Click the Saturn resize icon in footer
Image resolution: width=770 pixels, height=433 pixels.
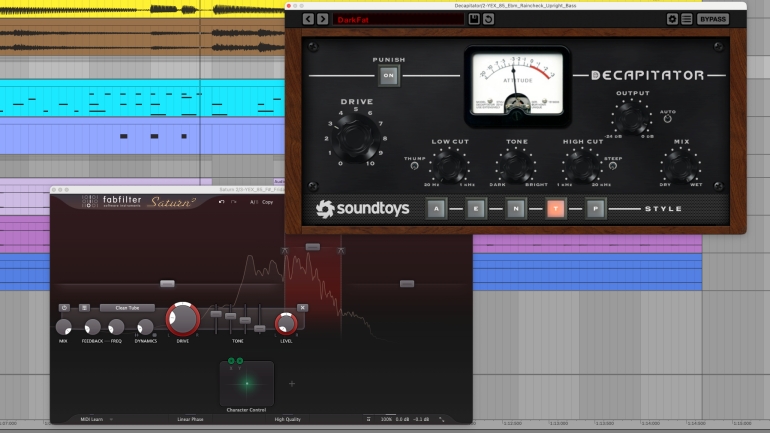(x=441, y=419)
